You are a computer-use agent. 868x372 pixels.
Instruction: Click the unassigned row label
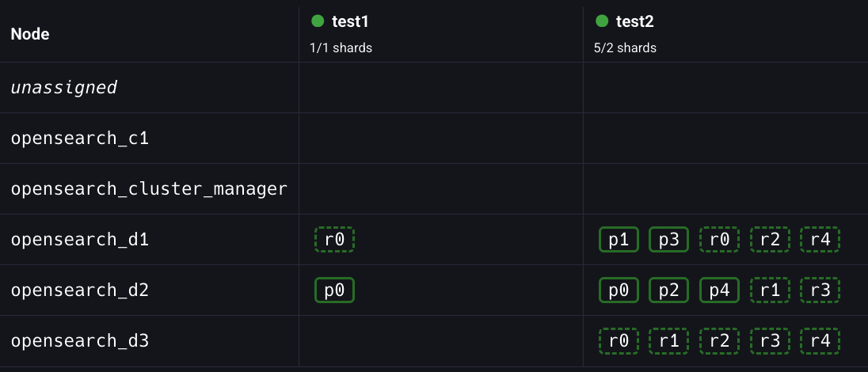[x=63, y=87]
